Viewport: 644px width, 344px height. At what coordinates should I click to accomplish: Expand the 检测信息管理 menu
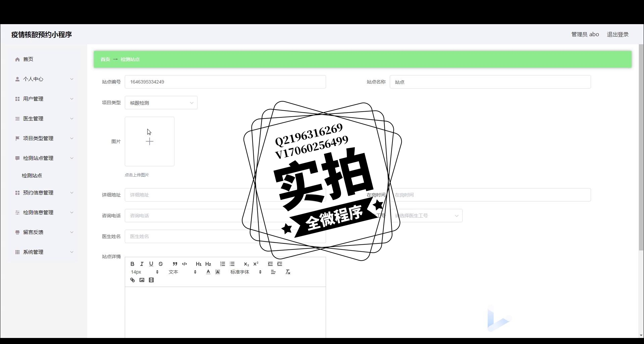tap(44, 212)
